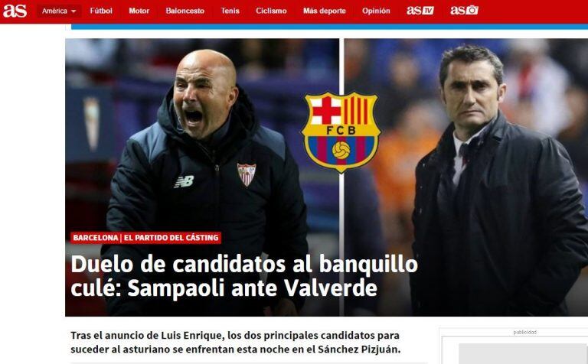Click the FC Barcelona crest

341,132
